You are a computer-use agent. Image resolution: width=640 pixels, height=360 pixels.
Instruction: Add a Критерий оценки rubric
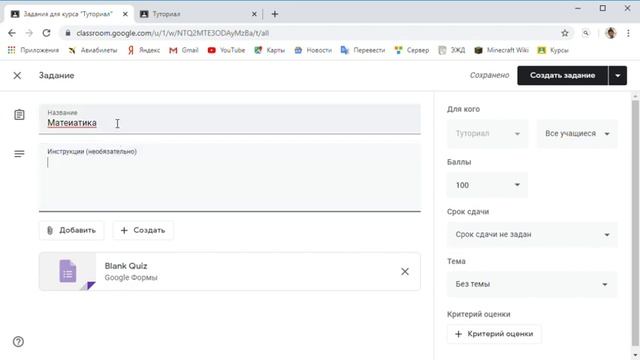494,334
